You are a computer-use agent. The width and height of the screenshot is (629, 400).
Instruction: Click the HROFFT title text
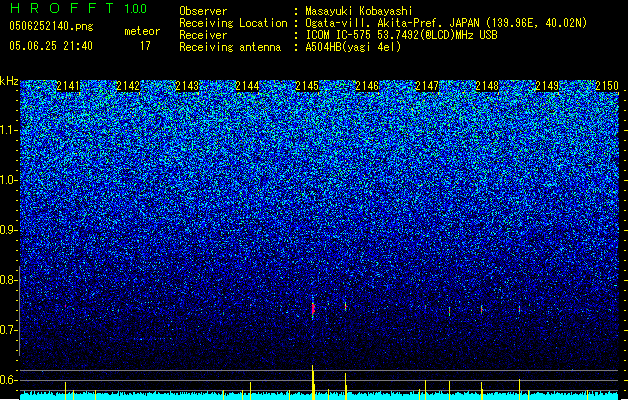point(61,8)
